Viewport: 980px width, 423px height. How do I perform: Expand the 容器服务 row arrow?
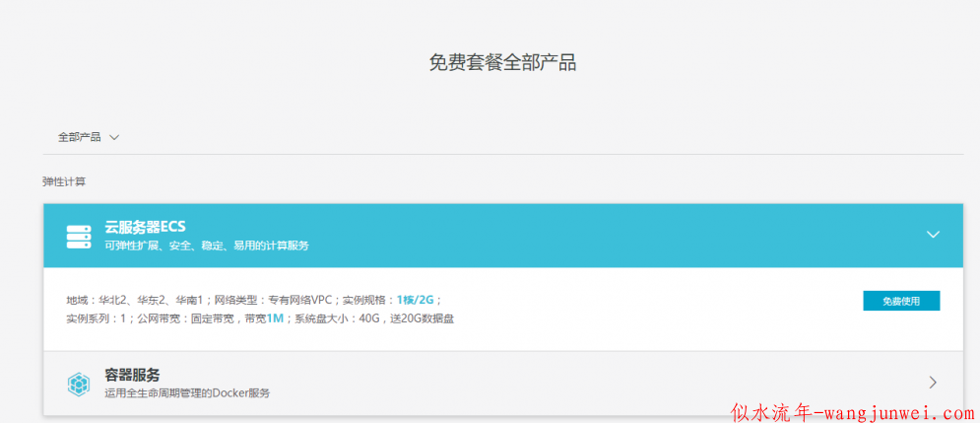pyautogui.click(x=933, y=383)
